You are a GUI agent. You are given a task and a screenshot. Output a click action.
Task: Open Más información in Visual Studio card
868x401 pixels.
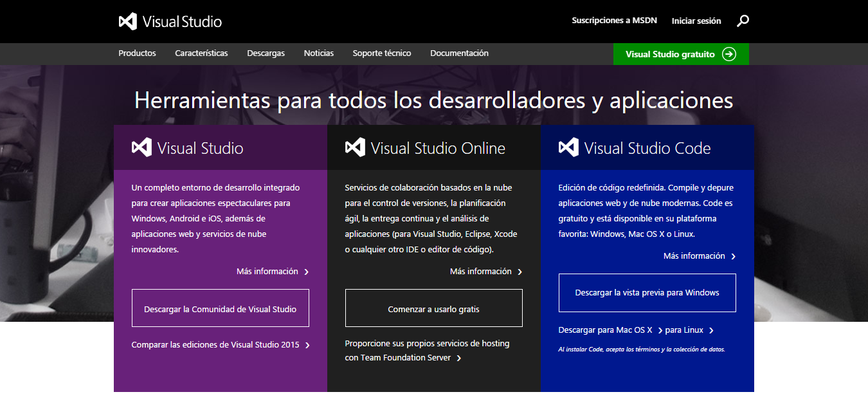267,272
